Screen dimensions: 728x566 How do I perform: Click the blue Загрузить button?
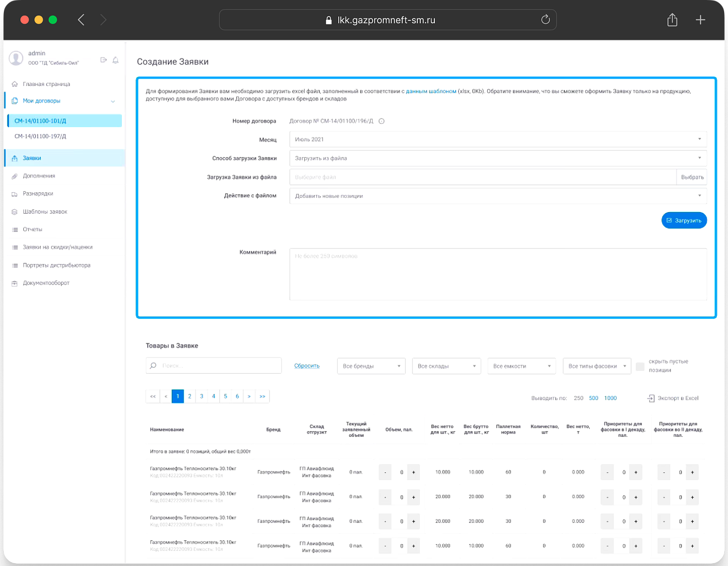point(684,220)
